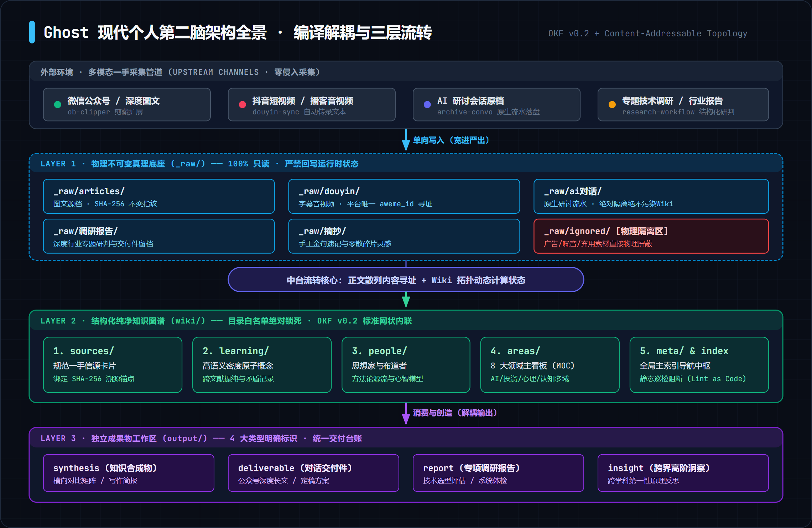Click the orange dot beside 专题技术调研
This screenshot has width=812, height=528.
(x=612, y=104)
